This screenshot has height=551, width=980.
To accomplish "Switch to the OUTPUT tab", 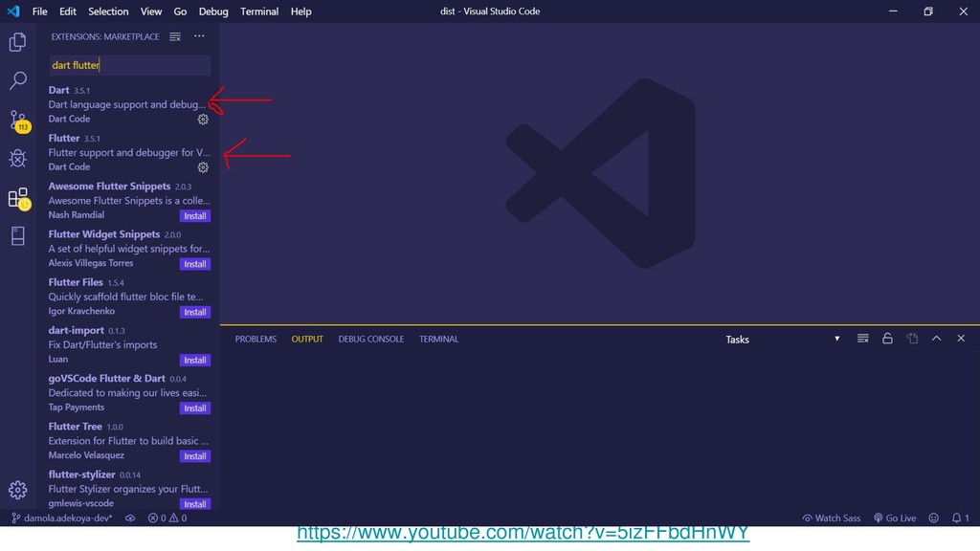I will tap(307, 339).
